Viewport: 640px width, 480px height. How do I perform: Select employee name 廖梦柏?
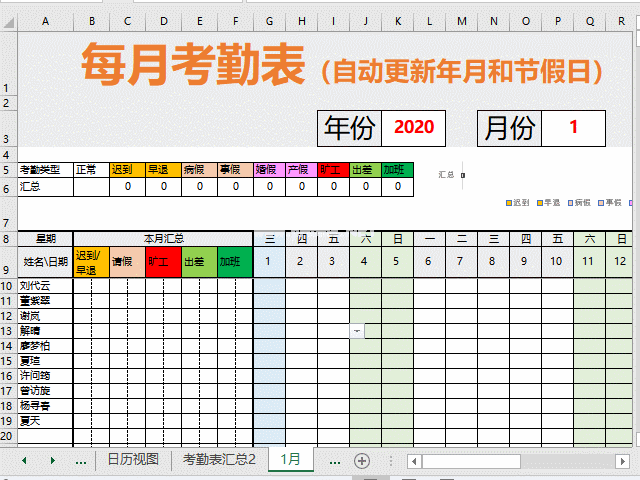[45, 346]
